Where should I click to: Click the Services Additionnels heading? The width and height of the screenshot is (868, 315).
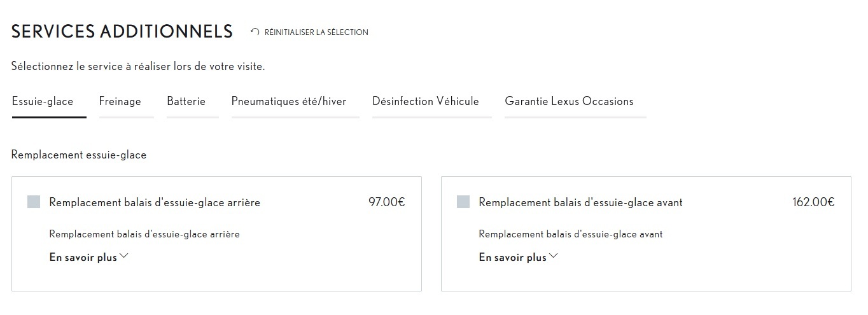click(122, 31)
